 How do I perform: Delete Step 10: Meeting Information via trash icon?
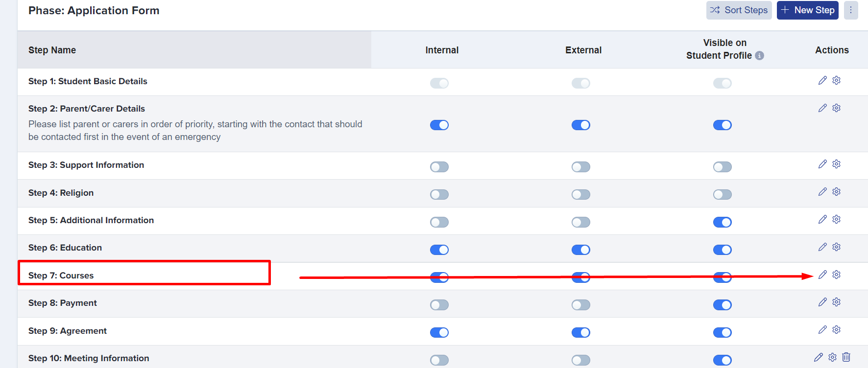point(846,357)
